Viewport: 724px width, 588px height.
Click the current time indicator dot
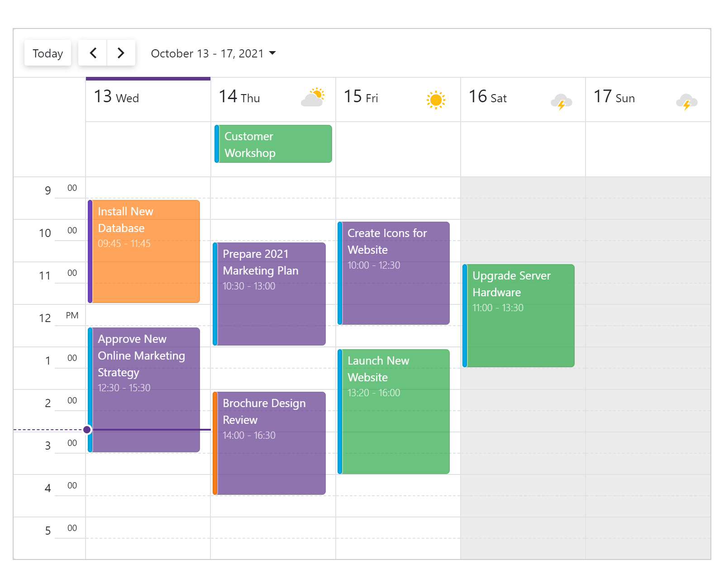(x=87, y=430)
